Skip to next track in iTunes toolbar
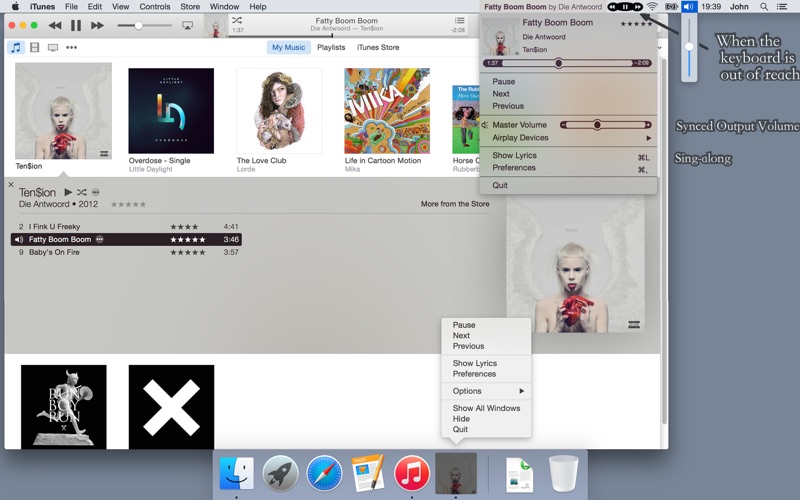Image resolution: width=800 pixels, height=500 pixels. pyautogui.click(x=97, y=25)
